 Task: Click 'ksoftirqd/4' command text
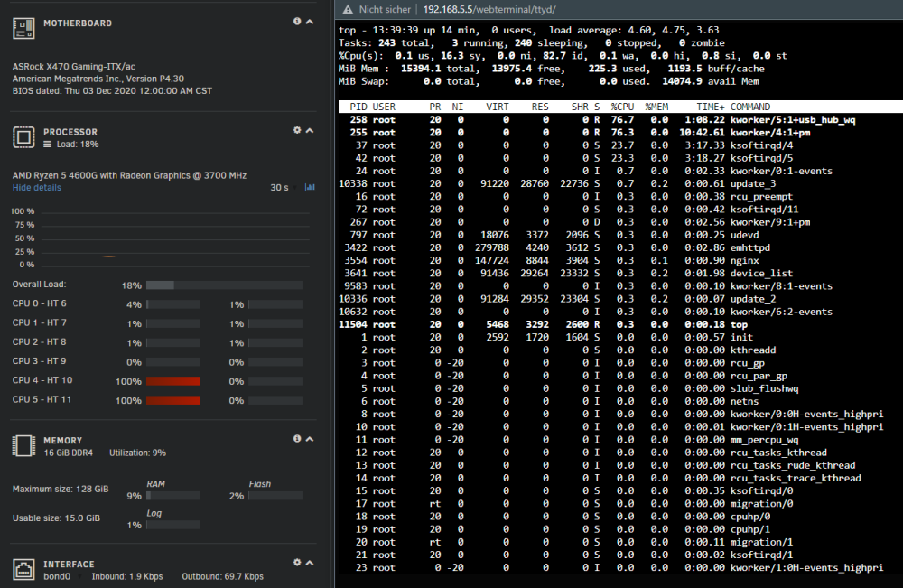pos(761,145)
